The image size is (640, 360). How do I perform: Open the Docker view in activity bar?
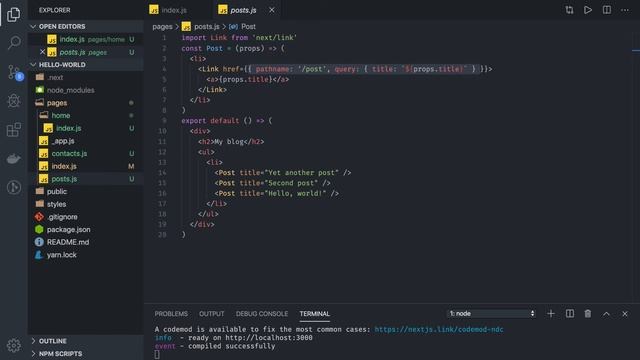click(x=13, y=159)
